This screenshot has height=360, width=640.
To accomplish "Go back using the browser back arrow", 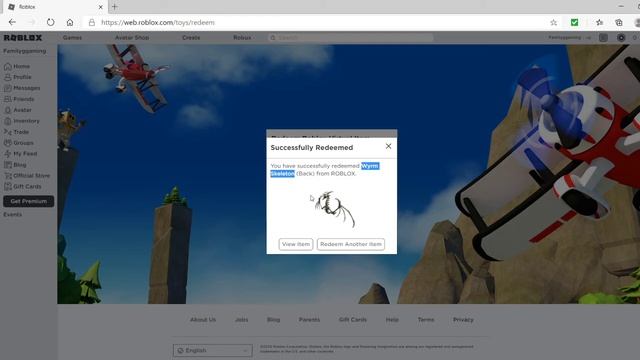I will tap(12, 22).
